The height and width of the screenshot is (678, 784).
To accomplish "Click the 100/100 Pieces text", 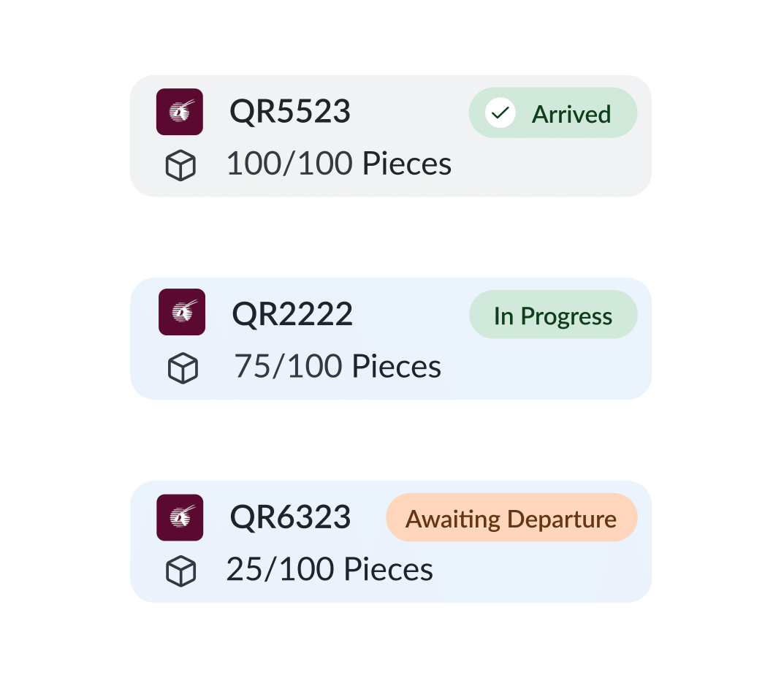I will [x=339, y=164].
